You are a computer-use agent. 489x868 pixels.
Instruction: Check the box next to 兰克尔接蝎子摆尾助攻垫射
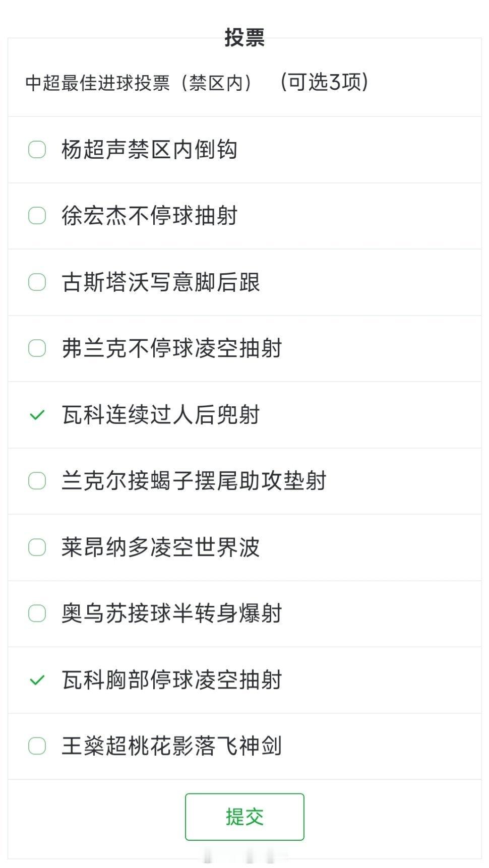pyautogui.click(x=37, y=481)
